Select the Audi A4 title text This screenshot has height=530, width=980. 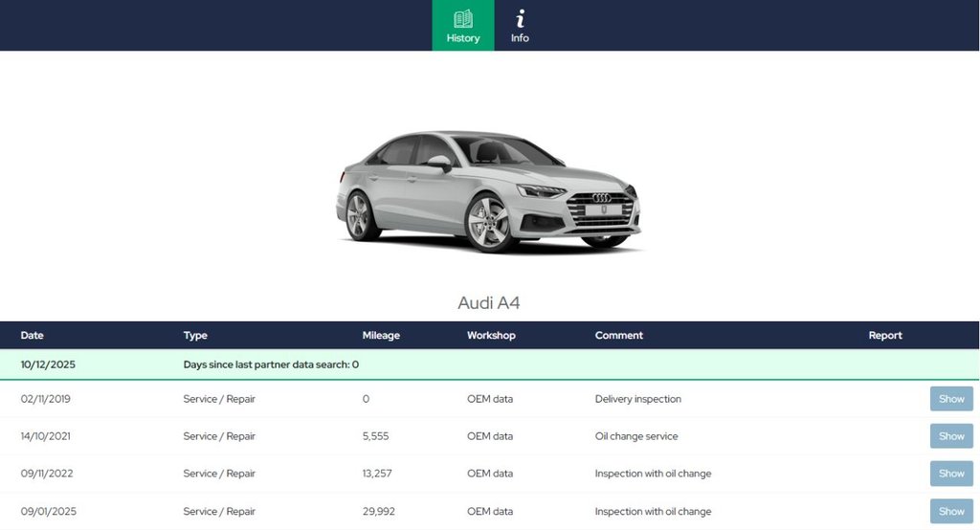point(489,303)
